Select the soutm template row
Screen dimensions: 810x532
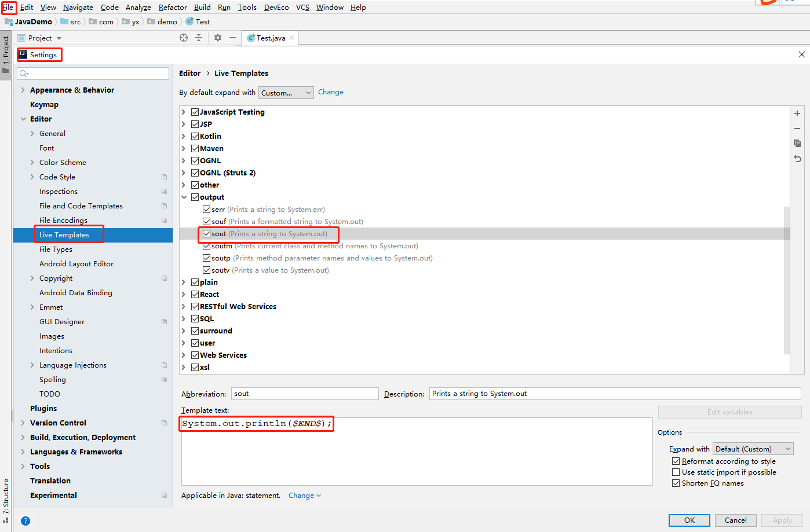point(485,246)
